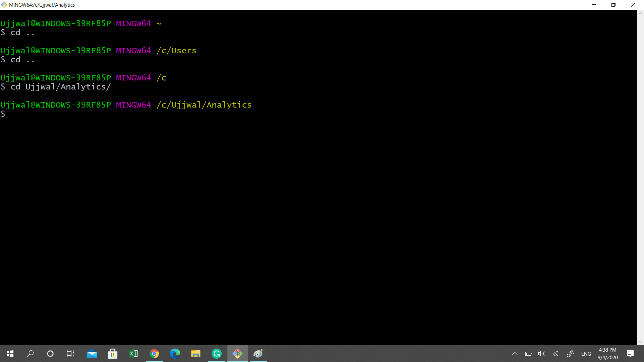Launch Mail app from taskbar
Image resolution: width=644 pixels, height=362 pixels.
(x=92, y=354)
